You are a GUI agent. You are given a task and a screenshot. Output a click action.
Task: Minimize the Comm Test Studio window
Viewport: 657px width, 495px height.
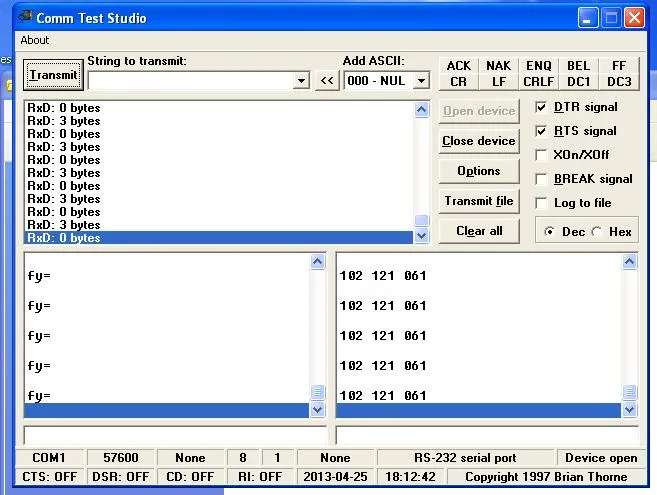point(587,18)
